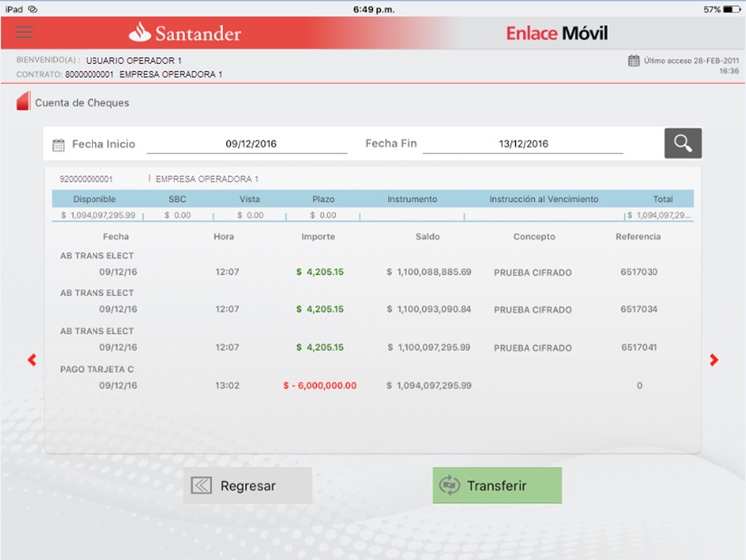Click the search magnifier button
The height and width of the screenshot is (560, 746).
[x=683, y=143]
